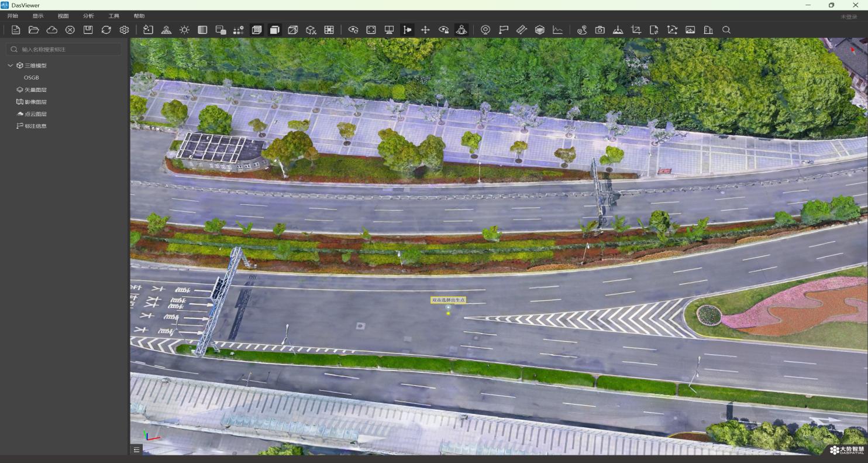The width and height of the screenshot is (868, 463).
Task: Click the 未登录 login link
Action: point(849,17)
